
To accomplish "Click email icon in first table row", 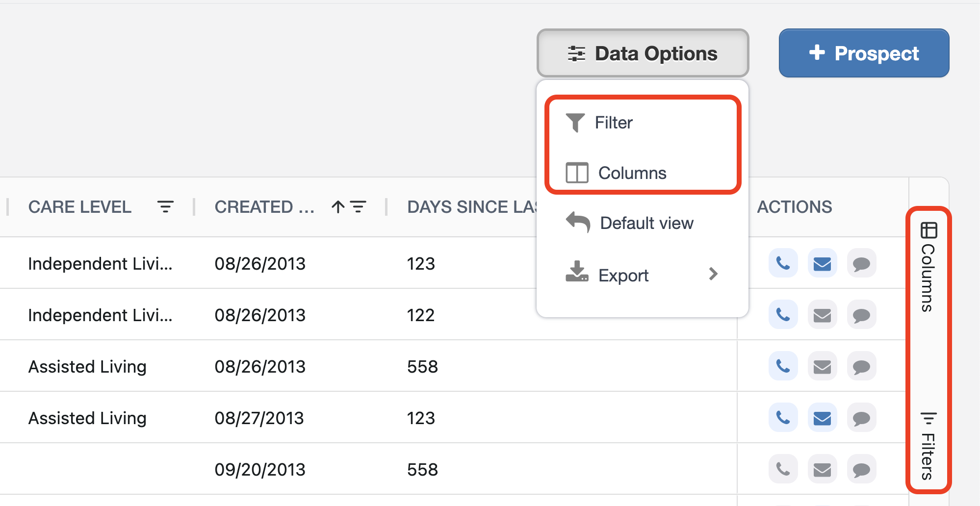I will (x=822, y=264).
